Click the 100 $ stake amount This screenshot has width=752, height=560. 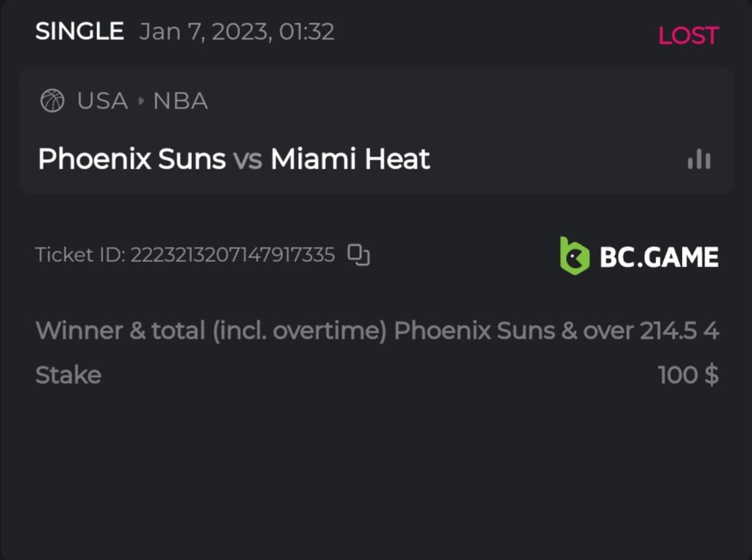click(688, 375)
